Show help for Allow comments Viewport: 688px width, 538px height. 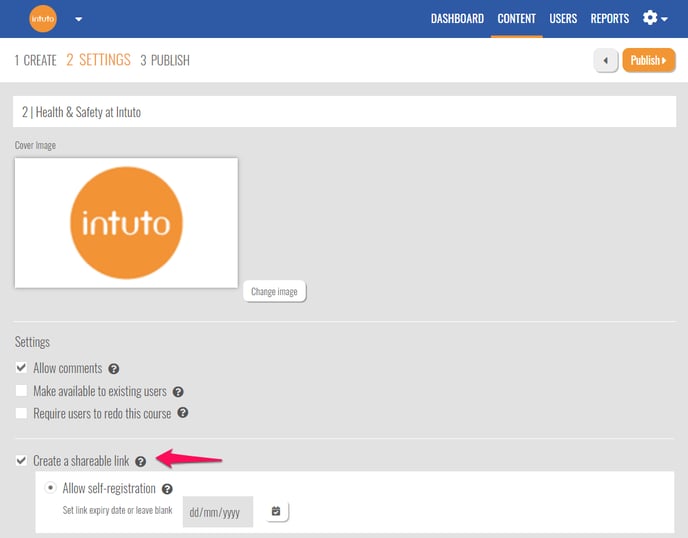114,369
